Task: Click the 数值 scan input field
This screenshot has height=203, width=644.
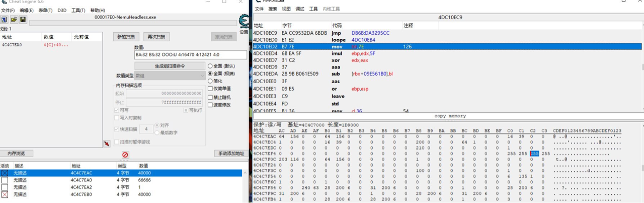Action: coord(191,54)
